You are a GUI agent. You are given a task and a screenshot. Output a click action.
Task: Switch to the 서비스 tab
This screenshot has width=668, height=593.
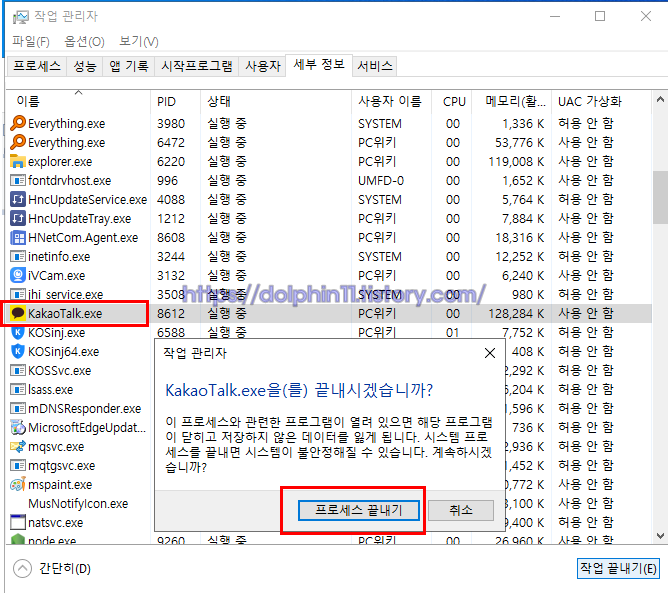(375, 66)
